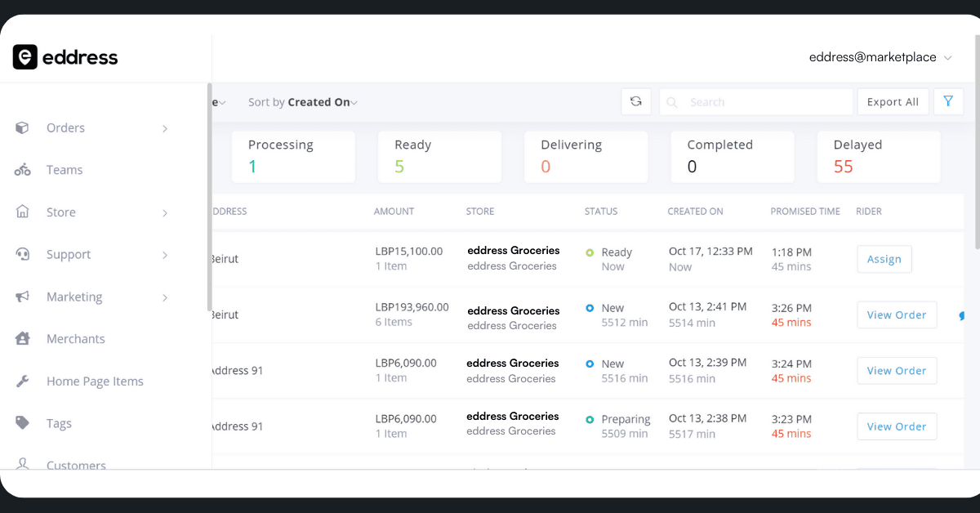The height and width of the screenshot is (513, 980).
Task: Click the Home Page Items wrench icon
Action: coord(23,381)
